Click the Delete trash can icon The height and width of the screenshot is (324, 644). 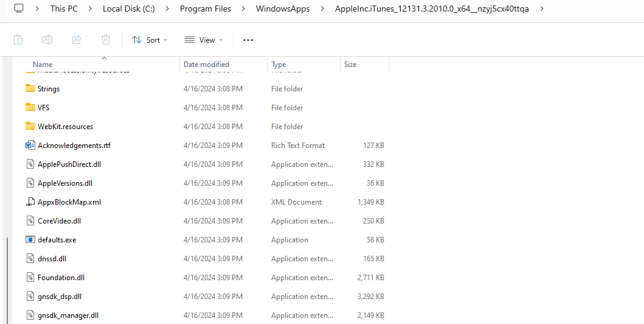(106, 40)
